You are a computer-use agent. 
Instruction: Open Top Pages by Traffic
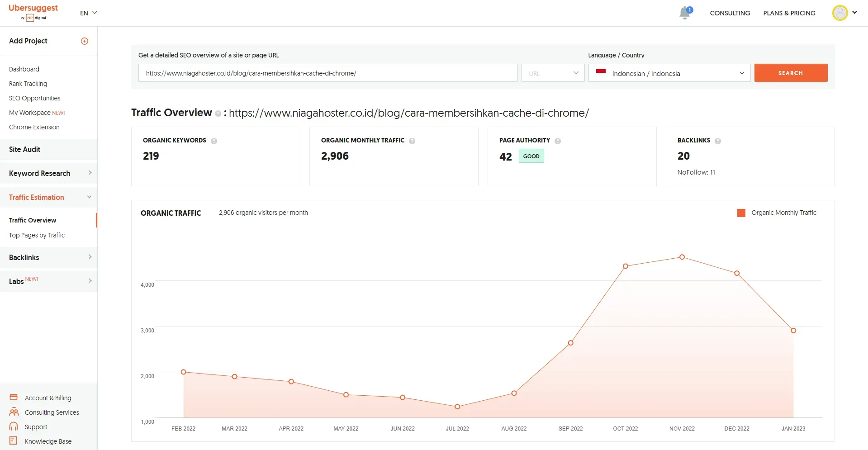coord(37,235)
